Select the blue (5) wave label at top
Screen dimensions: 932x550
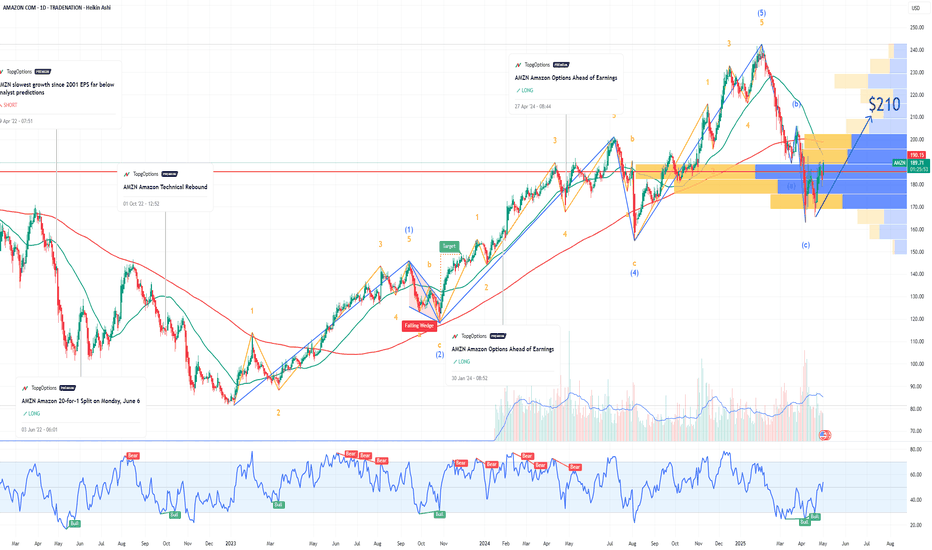click(761, 13)
